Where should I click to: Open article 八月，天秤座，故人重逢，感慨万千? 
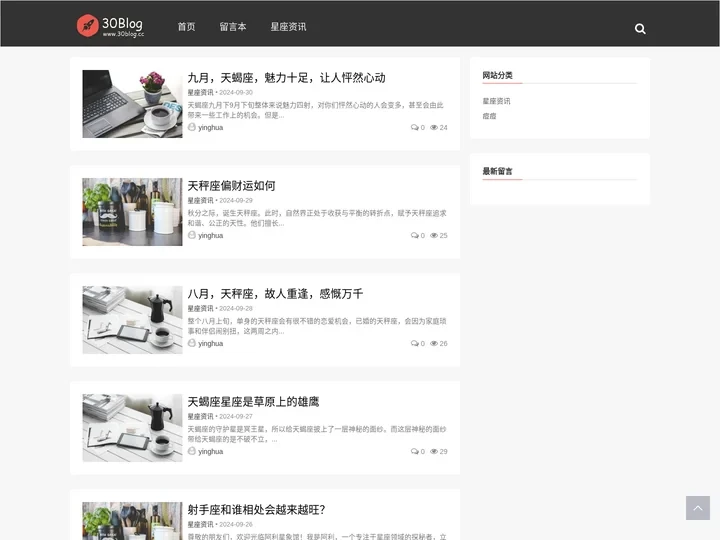coord(276,293)
